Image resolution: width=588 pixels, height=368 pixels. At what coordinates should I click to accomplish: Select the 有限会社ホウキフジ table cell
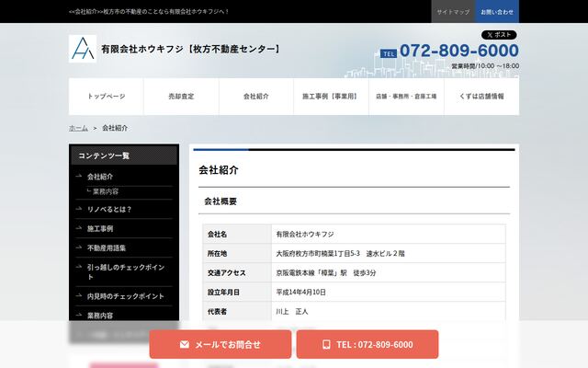click(x=389, y=235)
